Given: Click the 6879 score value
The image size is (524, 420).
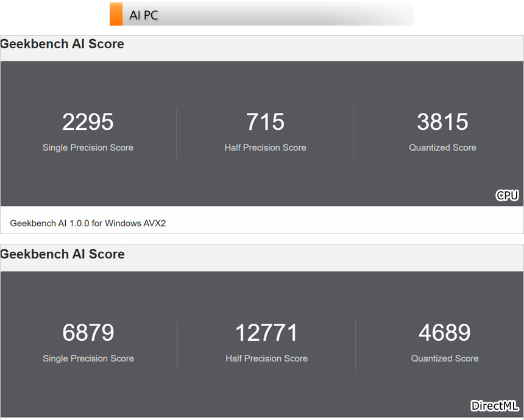Looking at the screenshot, I should pos(88,333).
